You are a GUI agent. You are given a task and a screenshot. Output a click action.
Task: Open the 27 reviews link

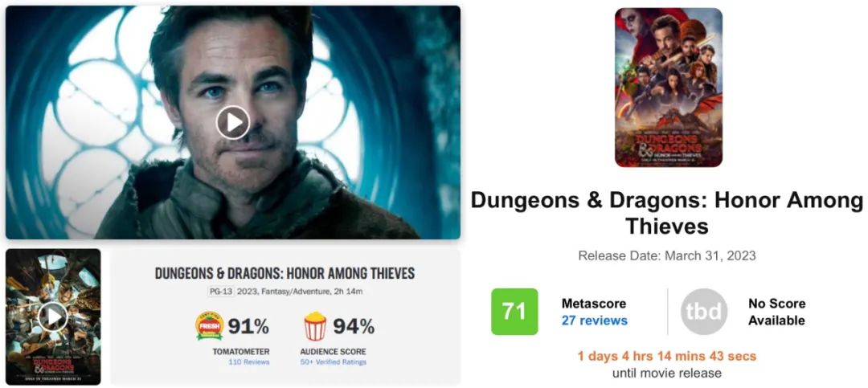coord(595,321)
